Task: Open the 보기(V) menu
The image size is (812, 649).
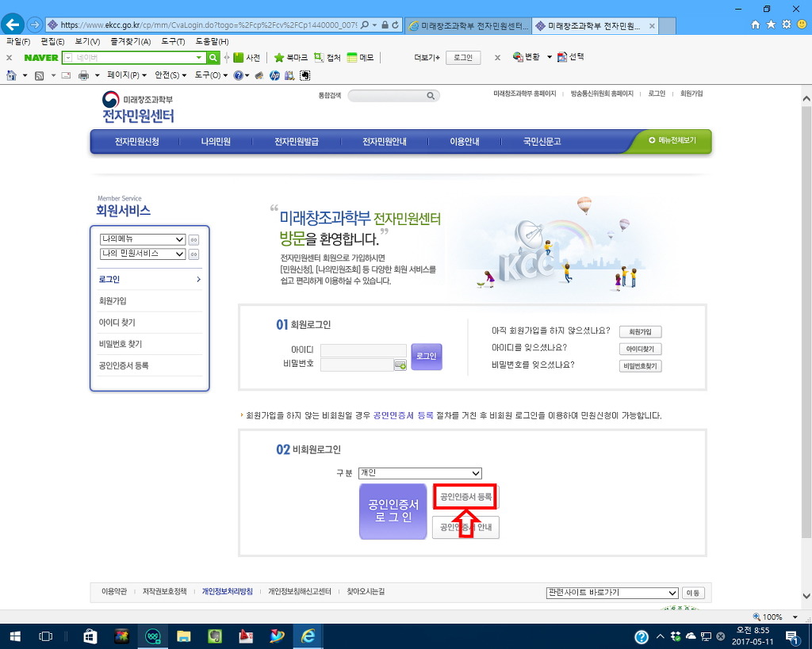Action: [x=87, y=41]
